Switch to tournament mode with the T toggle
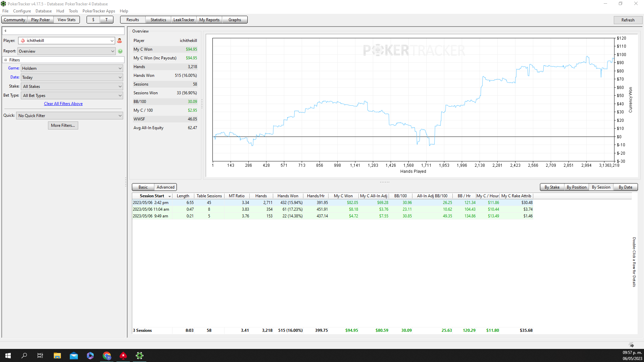The height and width of the screenshot is (362, 644). point(107,20)
